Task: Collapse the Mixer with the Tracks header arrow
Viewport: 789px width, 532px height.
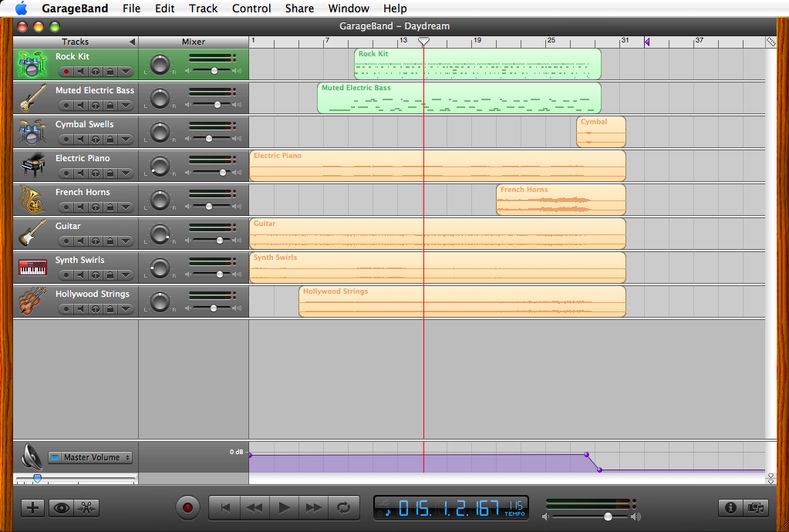Action: point(132,42)
